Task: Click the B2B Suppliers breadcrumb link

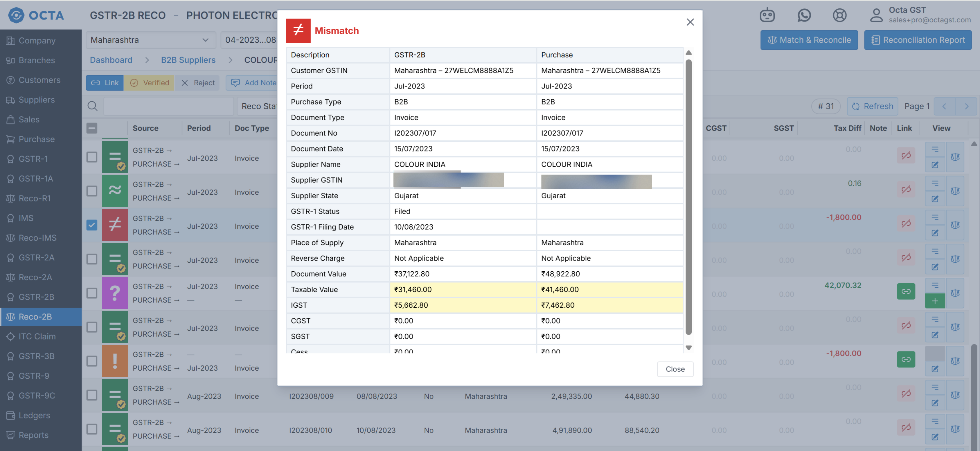Action: [x=188, y=60]
